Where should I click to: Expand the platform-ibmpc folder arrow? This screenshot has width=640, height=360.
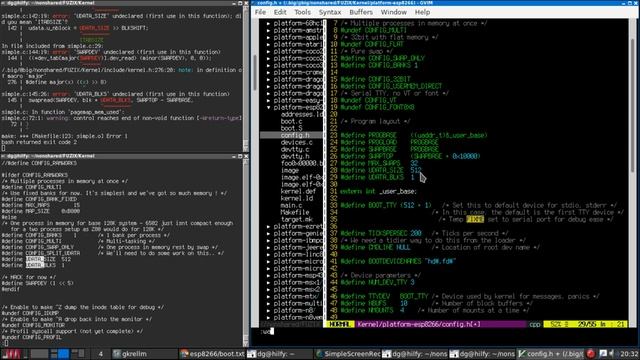click(268, 241)
